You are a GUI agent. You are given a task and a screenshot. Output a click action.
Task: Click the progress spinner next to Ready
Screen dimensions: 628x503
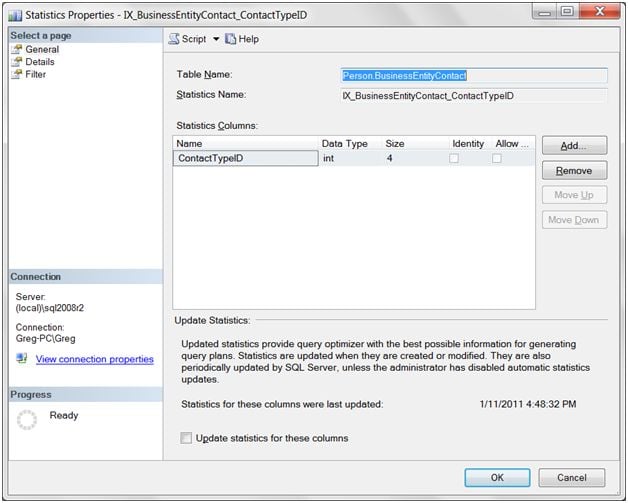(x=27, y=420)
